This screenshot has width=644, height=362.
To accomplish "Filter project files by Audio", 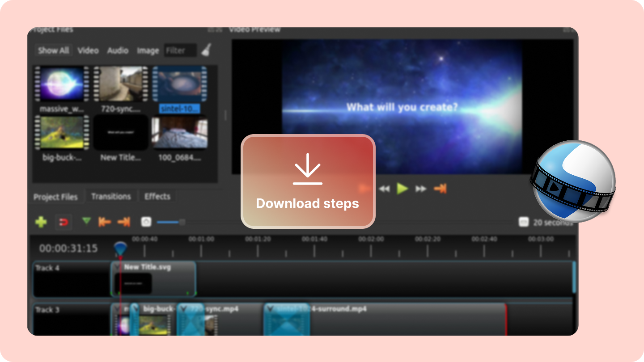I will 118,50.
